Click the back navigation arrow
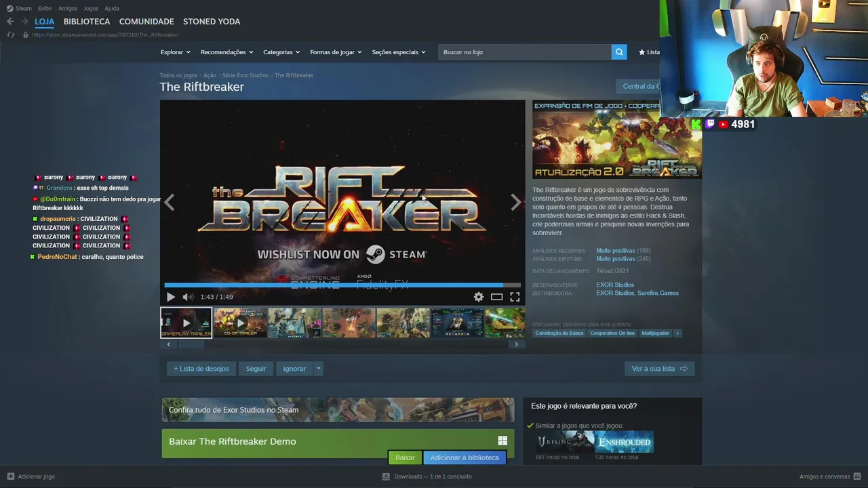The width and height of the screenshot is (868, 488). 10,22
